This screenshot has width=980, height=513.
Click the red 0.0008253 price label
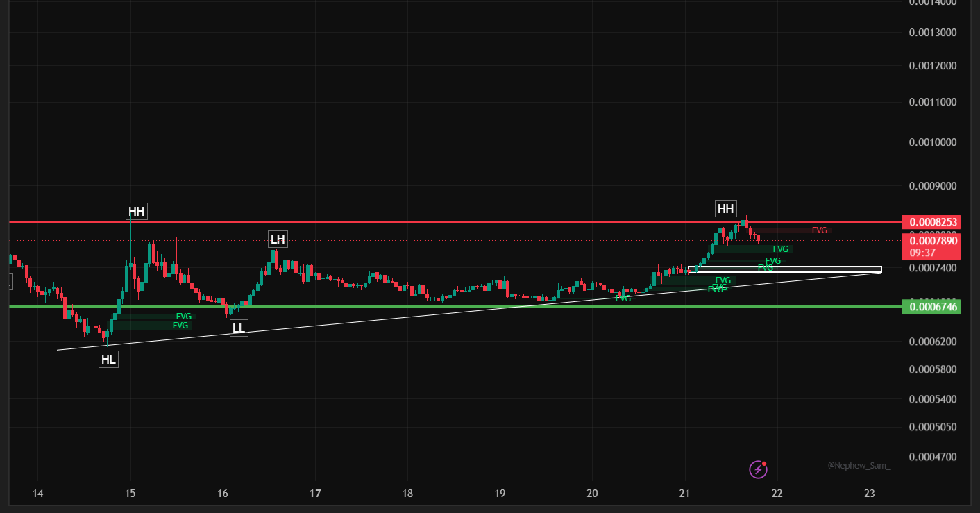pyautogui.click(x=931, y=222)
